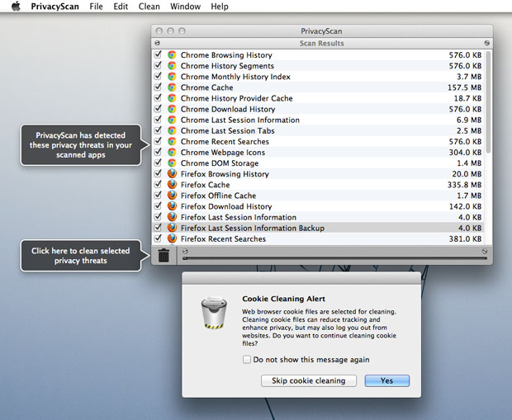Screen dimensions: 512x420
Task: Enable 'Do not show this message again'
Action: click(x=247, y=360)
